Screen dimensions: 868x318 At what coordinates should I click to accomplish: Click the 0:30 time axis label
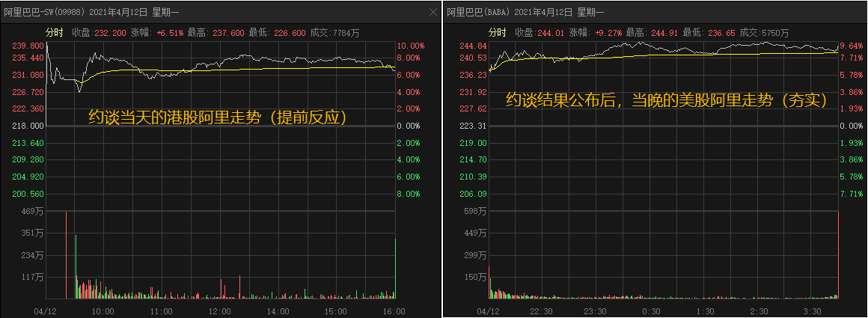point(652,311)
